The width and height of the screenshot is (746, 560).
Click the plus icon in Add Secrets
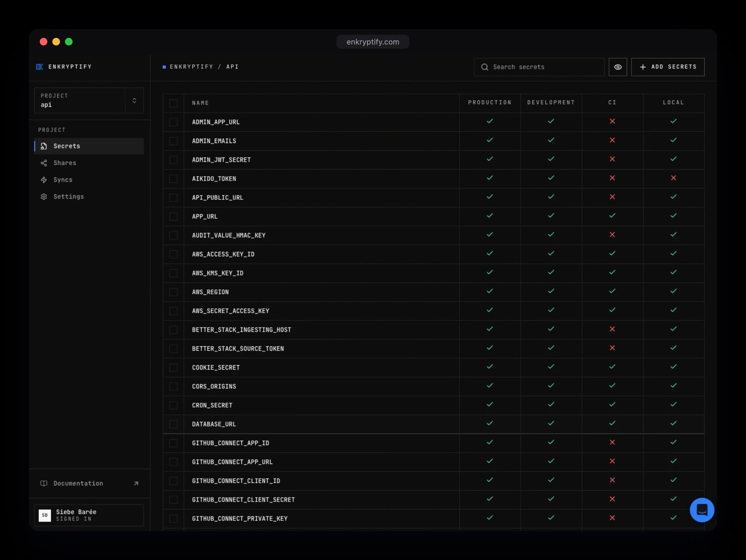coord(643,67)
